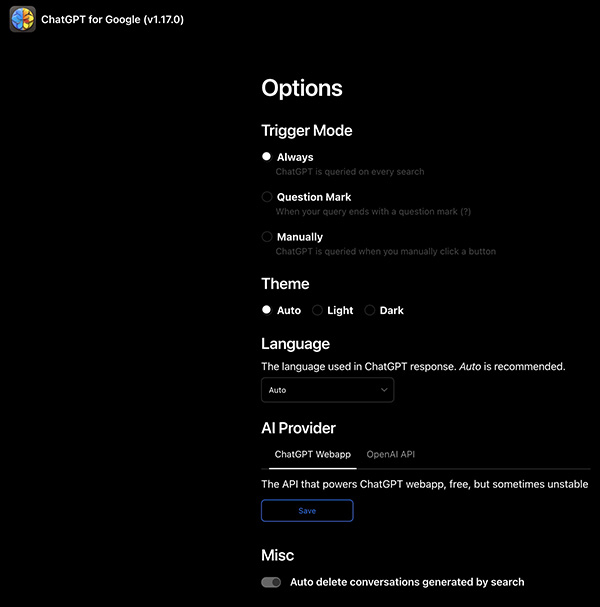
Task: Click the Theme section heading
Action: [x=285, y=284]
